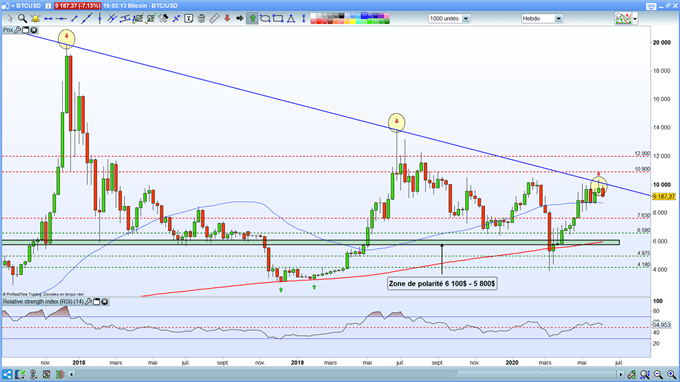Open the Hebdo timeframe dropdown
The height and width of the screenshot is (382, 680).
point(542,19)
